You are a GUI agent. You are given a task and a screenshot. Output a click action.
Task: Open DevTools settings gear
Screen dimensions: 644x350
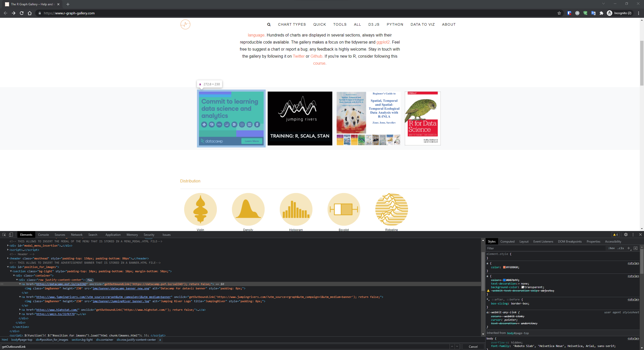click(x=626, y=235)
